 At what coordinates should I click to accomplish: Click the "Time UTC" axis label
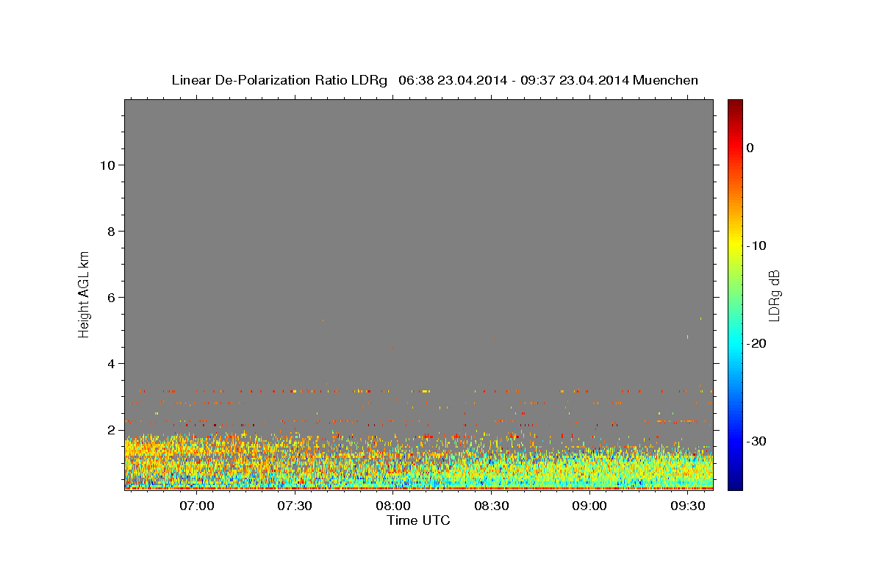[x=418, y=520]
